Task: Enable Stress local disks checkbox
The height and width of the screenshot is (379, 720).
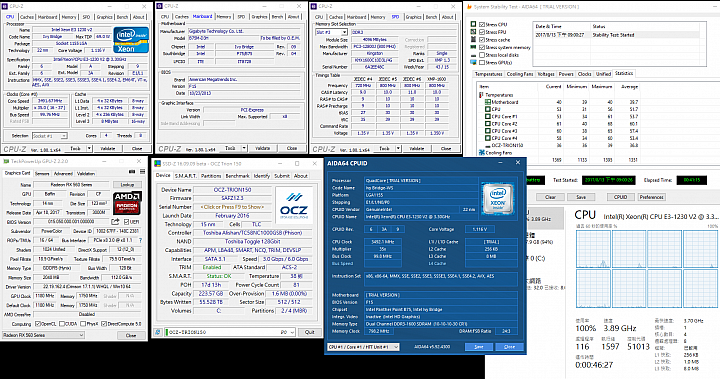Action: pyautogui.click(x=482, y=55)
